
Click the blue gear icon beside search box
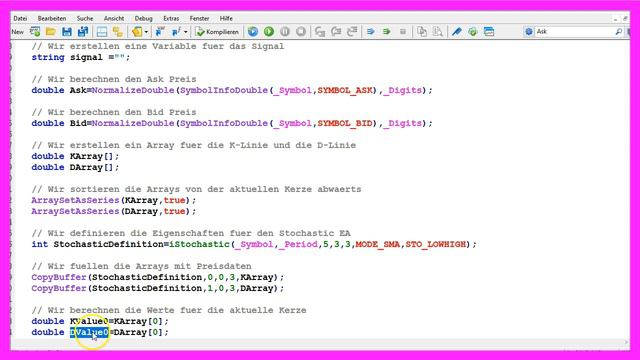click(x=529, y=31)
